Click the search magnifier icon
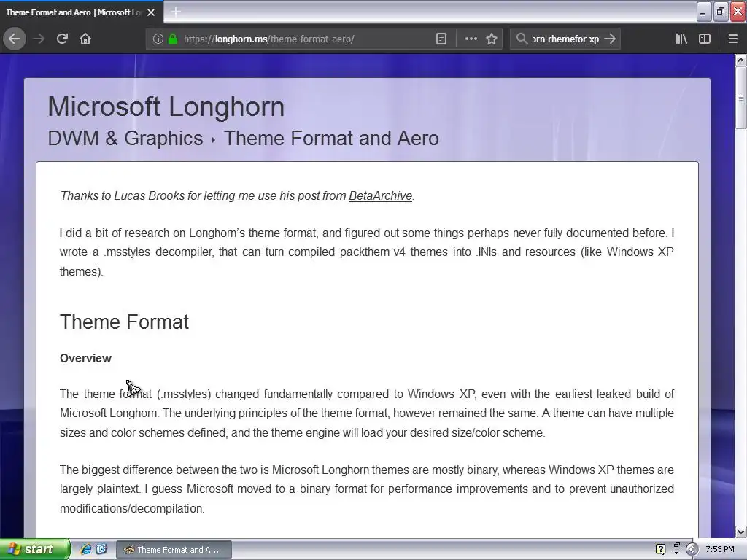The height and width of the screenshot is (560, 747). point(522,39)
